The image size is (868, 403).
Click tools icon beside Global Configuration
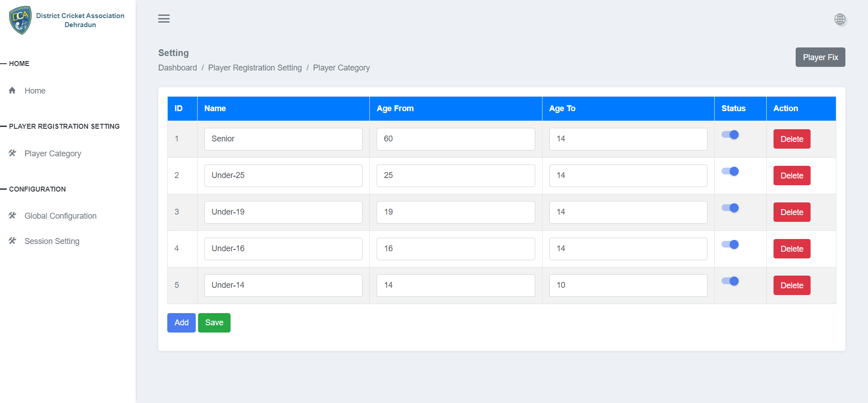[x=12, y=216]
